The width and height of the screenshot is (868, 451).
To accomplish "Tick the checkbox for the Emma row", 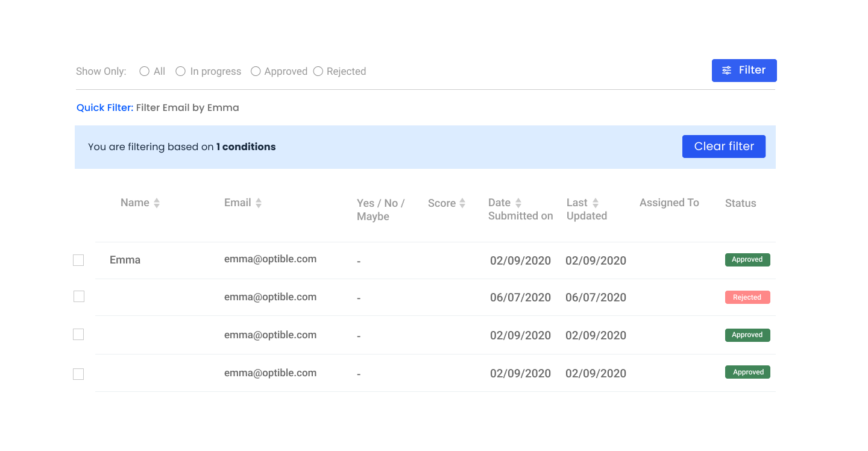I will (x=78, y=260).
